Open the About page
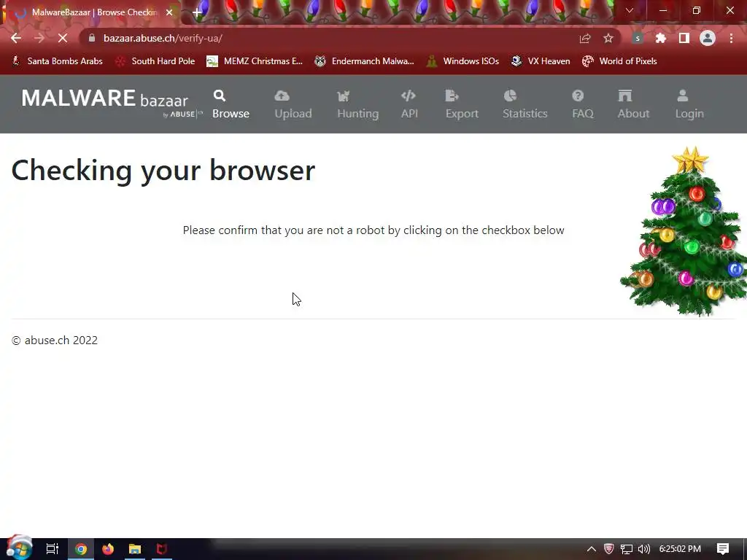The height and width of the screenshot is (560, 747). pyautogui.click(x=633, y=104)
